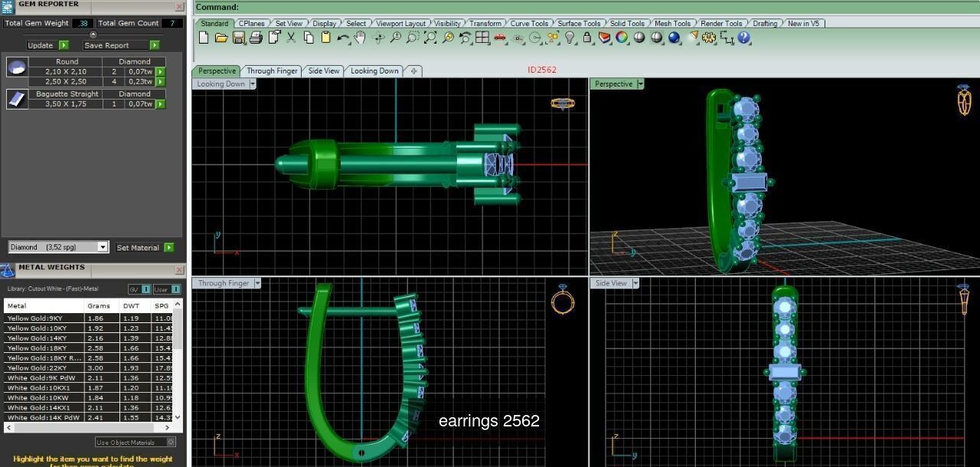
Task: Select the blue sphere Render icon
Action: tap(674, 38)
